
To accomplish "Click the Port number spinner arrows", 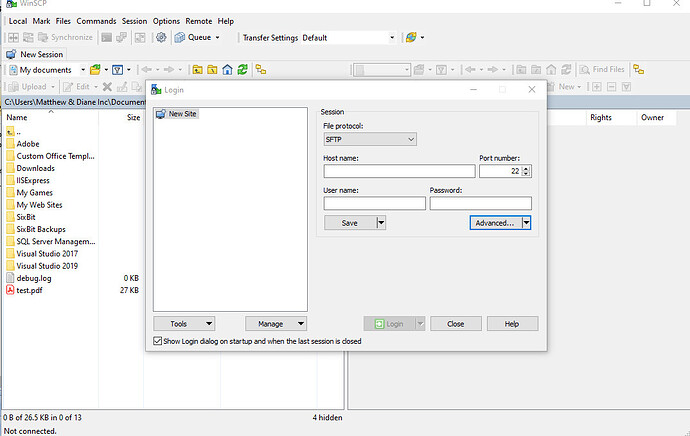I will click(526, 171).
